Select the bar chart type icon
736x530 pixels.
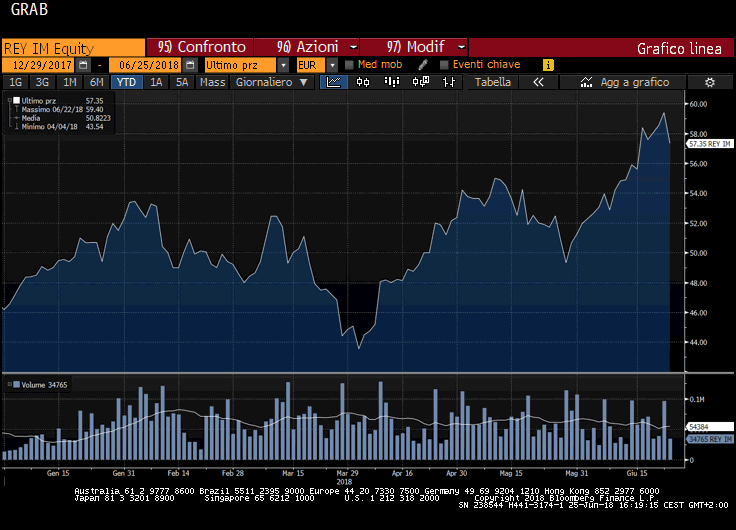391,82
